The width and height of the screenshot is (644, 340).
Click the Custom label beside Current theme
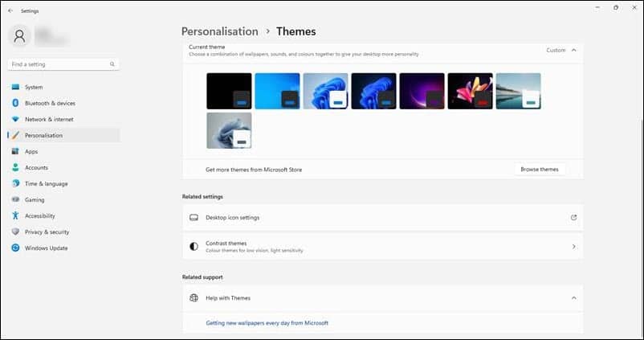click(x=556, y=50)
